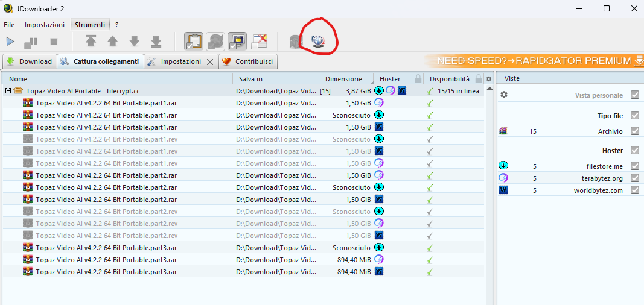
Task: Open the question mark help menu
Action: (116, 25)
